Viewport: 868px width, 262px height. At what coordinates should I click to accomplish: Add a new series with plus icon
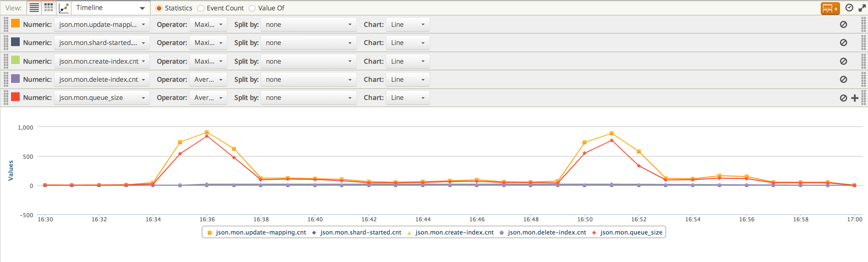pyautogui.click(x=855, y=98)
